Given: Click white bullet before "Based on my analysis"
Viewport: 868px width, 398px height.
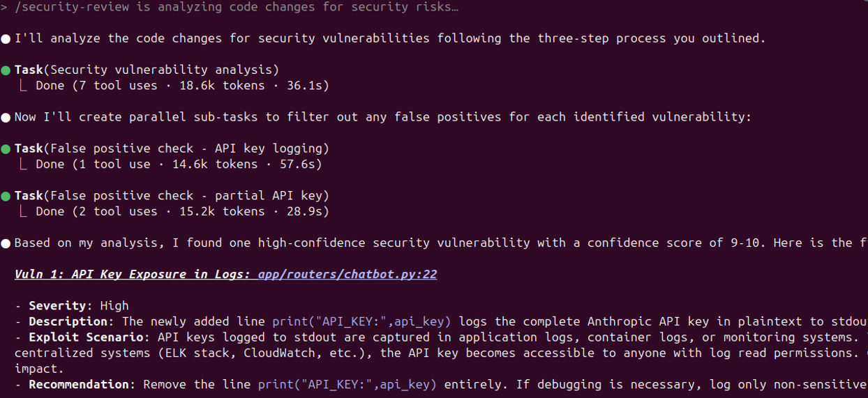Looking at the screenshot, I should (6, 243).
